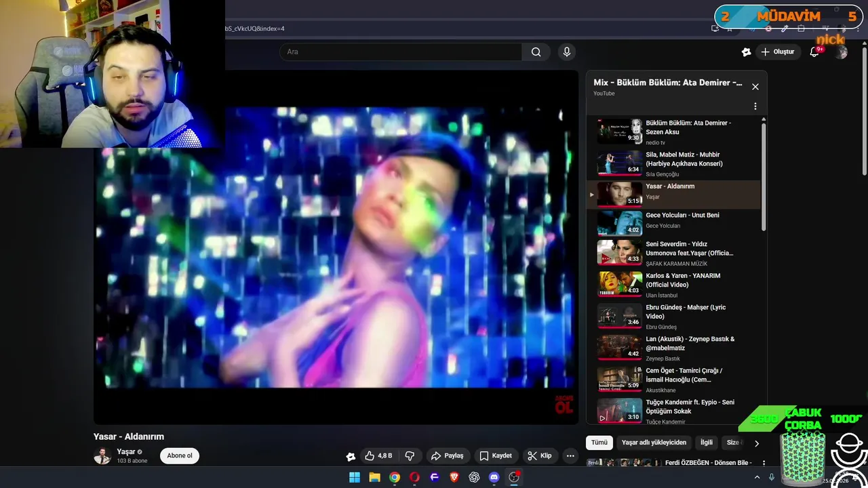
Task: Select the İlgili filter chip
Action: click(707, 443)
